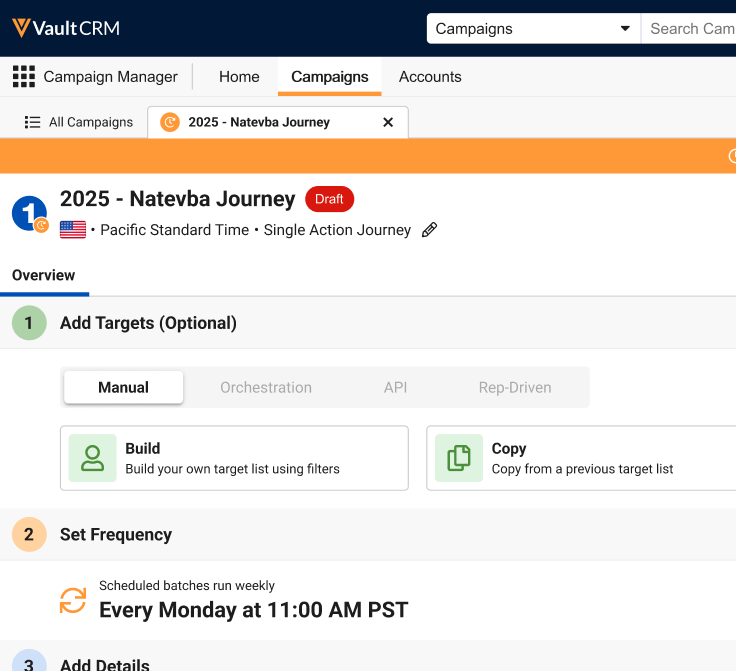The width and height of the screenshot is (736, 671).
Task: Expand the Add Targets (Optional) section
Action: coord(148,323)
